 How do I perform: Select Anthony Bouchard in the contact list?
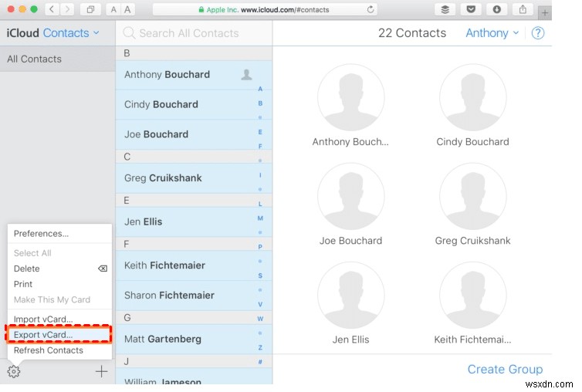[x=194, y=75]
